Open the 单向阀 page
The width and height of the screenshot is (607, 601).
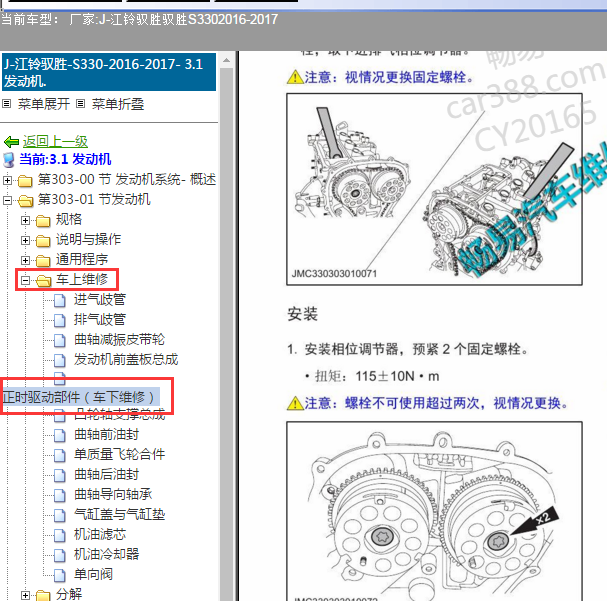tap(93, 574)
